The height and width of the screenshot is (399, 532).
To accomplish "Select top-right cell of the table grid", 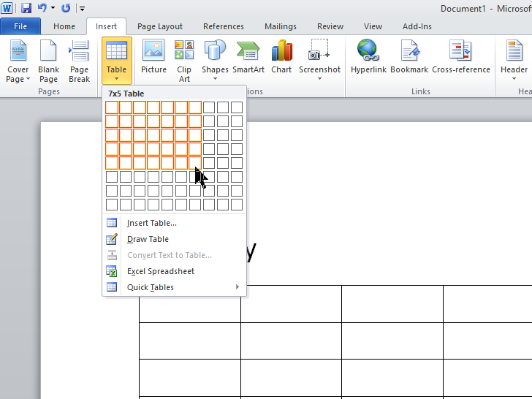I will 237,107.
